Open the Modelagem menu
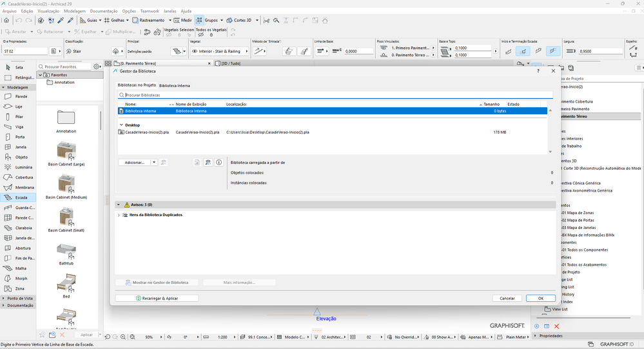This screenshot has height=349, width=644. pyautogui.click(x=75, y=11)
